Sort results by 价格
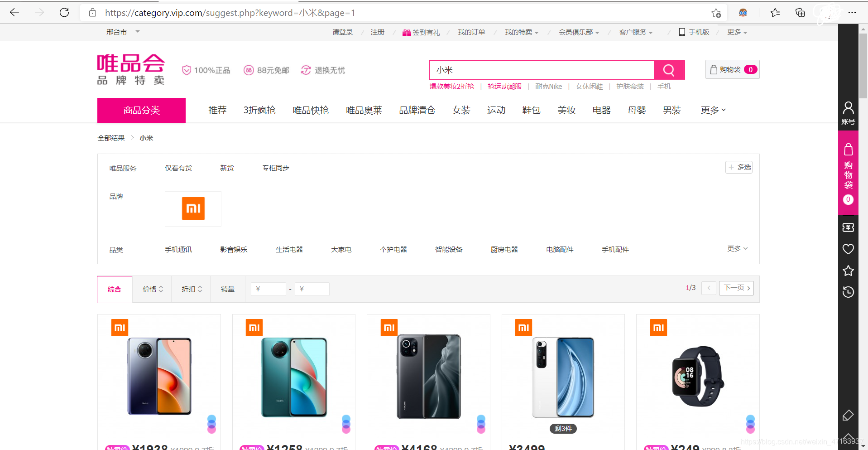Image resolution: width=868 pixels, height=450 pixels. pyautogui.click(x=152, y=289)
